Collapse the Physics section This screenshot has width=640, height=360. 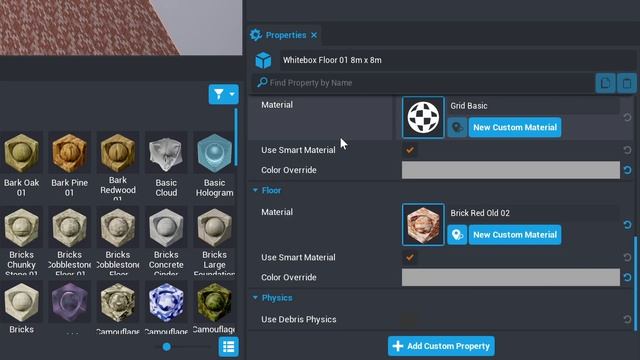[x=255, y=298]
